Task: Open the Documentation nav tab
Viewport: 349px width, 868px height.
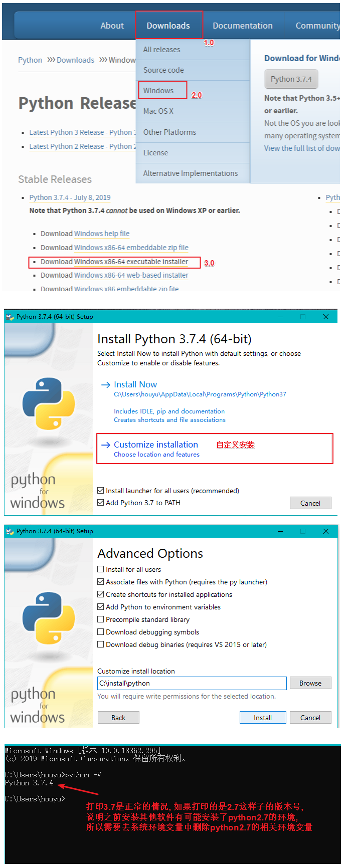Action: pyautogui.click(x=243, y=26)
